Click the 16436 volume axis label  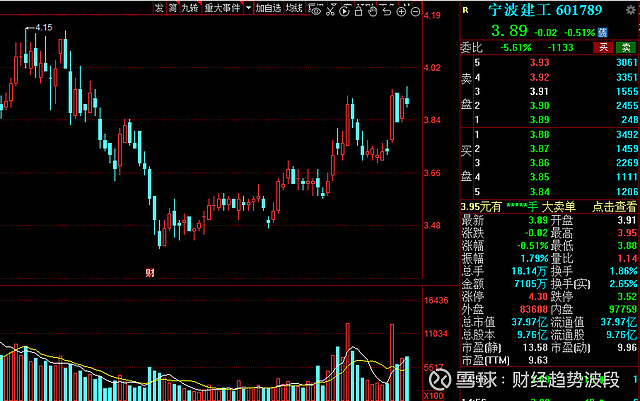[x=436, y=301]
